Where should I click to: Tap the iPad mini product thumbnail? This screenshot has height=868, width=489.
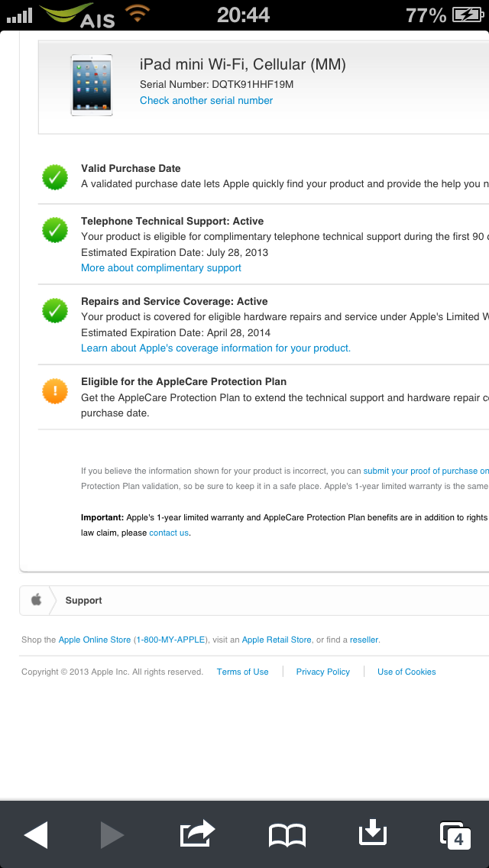(x=92, y=85)
